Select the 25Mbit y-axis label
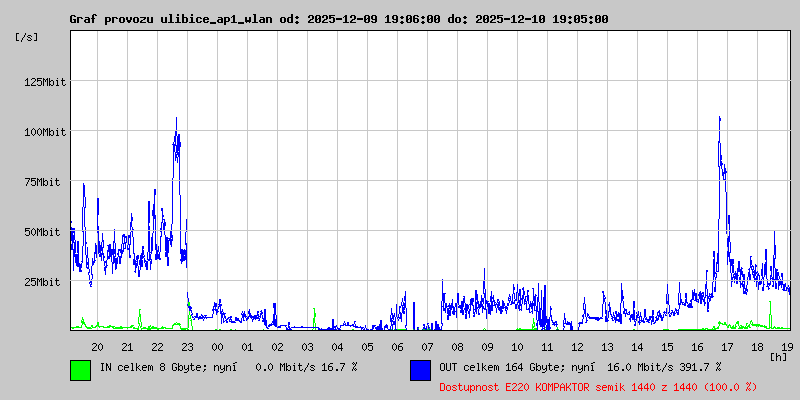This screenshot has height=400, width=800. point(47,282)
